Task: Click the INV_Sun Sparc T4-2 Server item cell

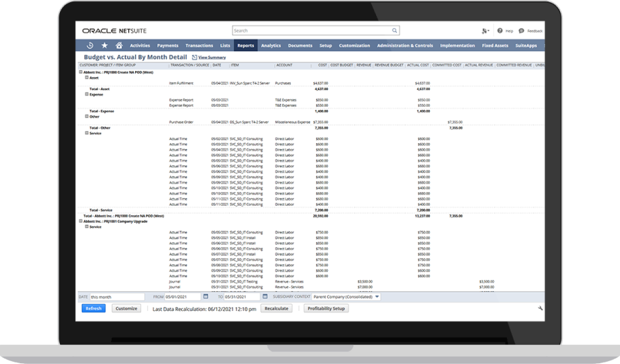Action: click(x=249, y=83)
